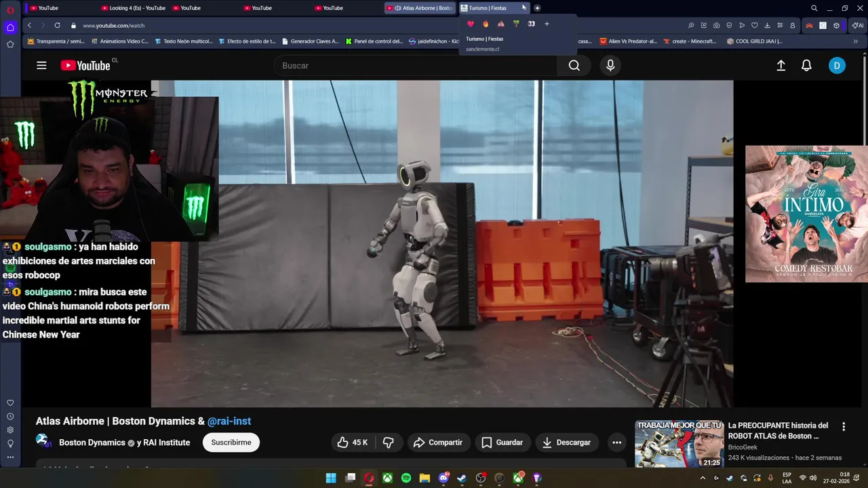Reload the page with the refresh icon
Image resolution: width=868 pixels, height=488 pixels.
click(x=57, y=25)
